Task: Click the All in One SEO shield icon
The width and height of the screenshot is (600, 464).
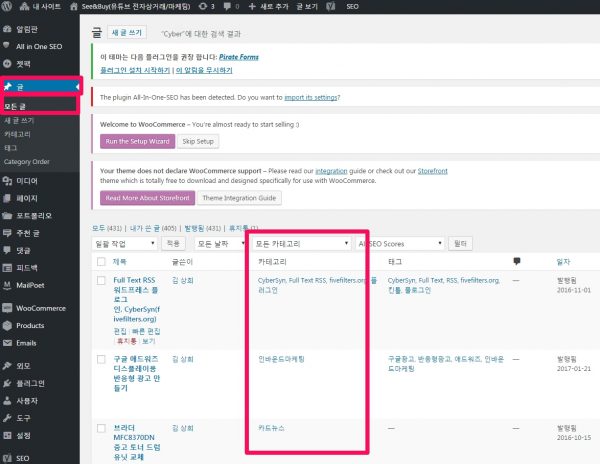Action: tap(7, 46)
